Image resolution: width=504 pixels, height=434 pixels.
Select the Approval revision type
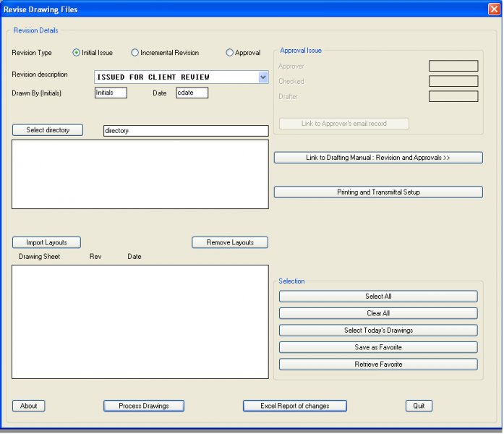point(230,53)
